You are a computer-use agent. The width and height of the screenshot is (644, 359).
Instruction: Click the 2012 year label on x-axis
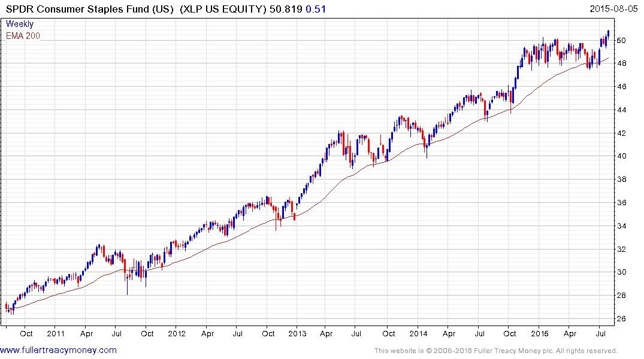177,333
